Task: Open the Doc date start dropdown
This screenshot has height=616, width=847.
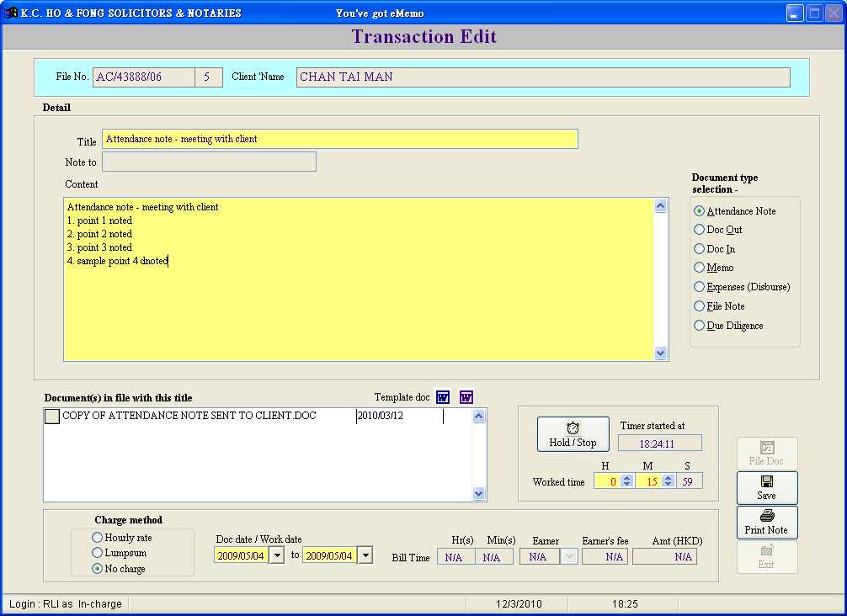Action: click(x=276, y=555)
